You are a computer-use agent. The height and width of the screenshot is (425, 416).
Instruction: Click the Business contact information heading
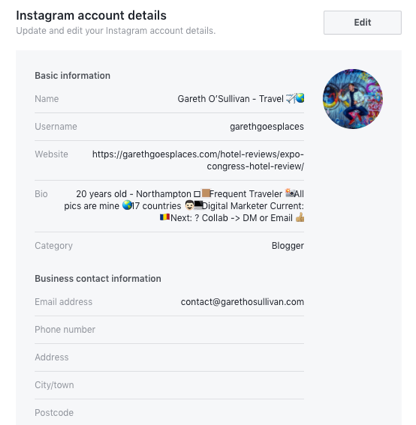98,279
